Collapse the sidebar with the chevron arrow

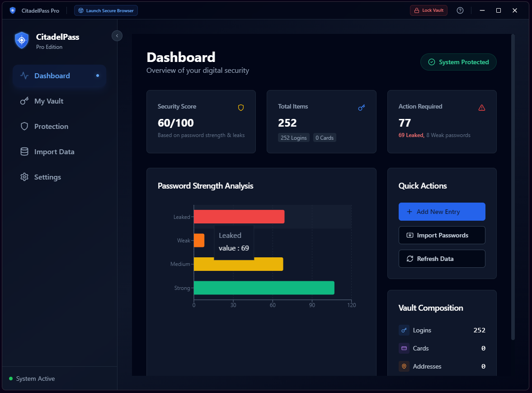pos(117,35)
